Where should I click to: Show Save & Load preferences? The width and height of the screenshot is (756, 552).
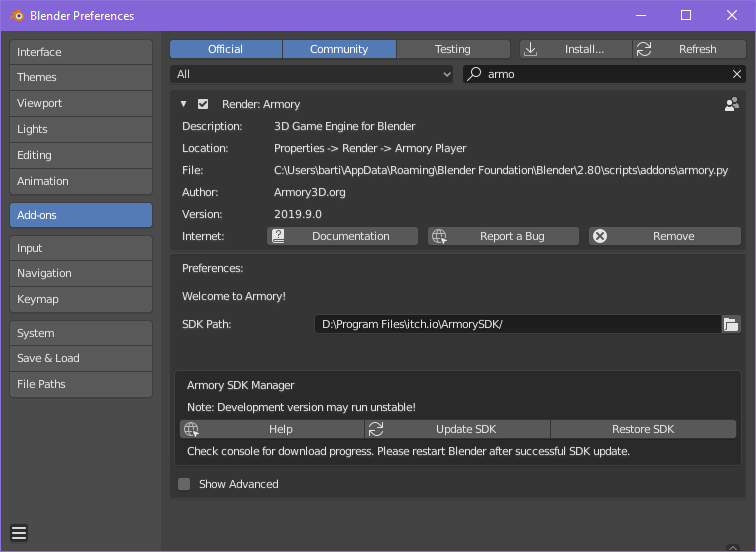(81, 358)
